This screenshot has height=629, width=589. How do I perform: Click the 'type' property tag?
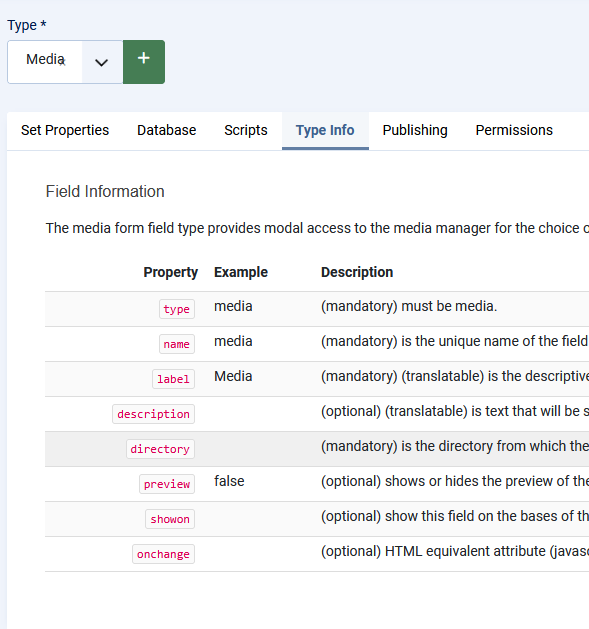pyautogui.click(x=177, y=309)
